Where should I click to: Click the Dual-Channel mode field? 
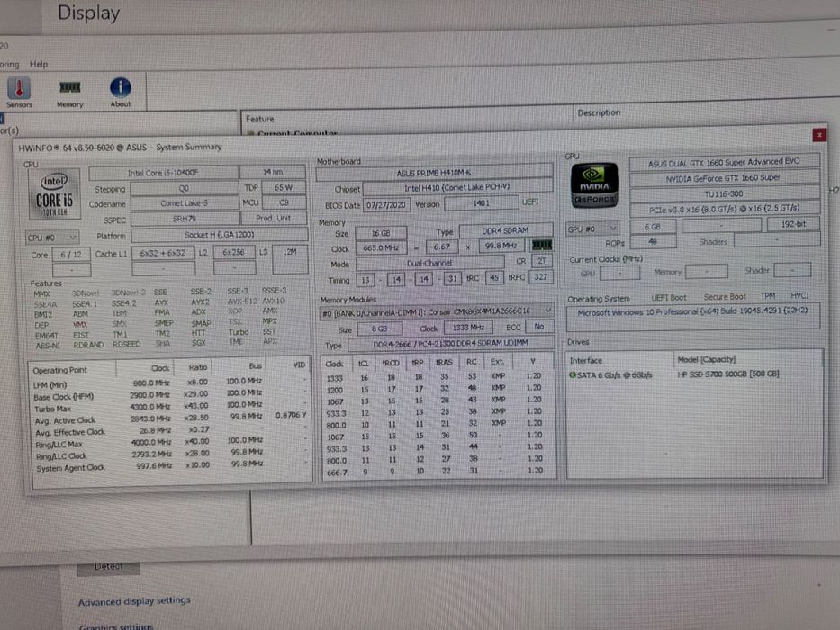pos(429,263)
